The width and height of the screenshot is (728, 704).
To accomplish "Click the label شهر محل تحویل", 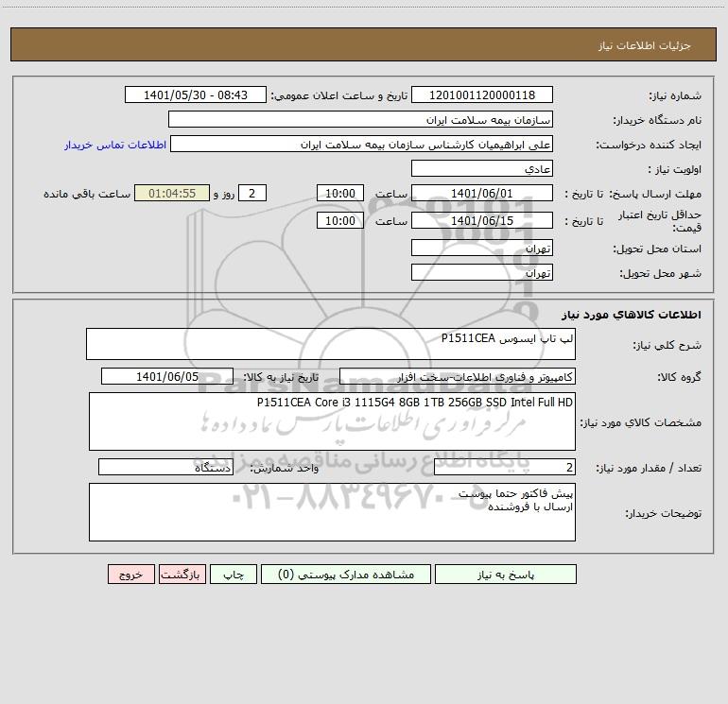I will point(660,273).
